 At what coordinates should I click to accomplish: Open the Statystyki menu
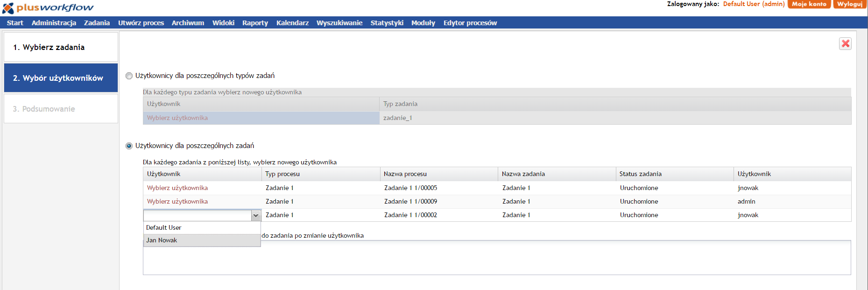coord(387,23)
